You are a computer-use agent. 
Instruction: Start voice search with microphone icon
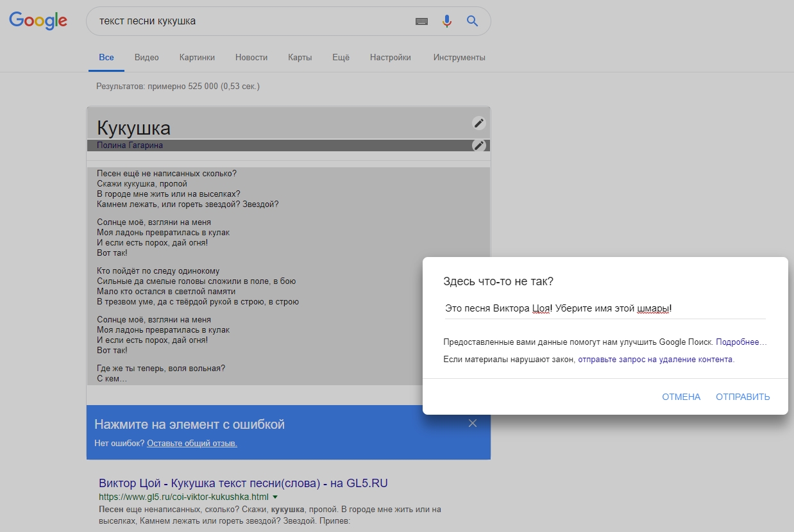[447, 21]
